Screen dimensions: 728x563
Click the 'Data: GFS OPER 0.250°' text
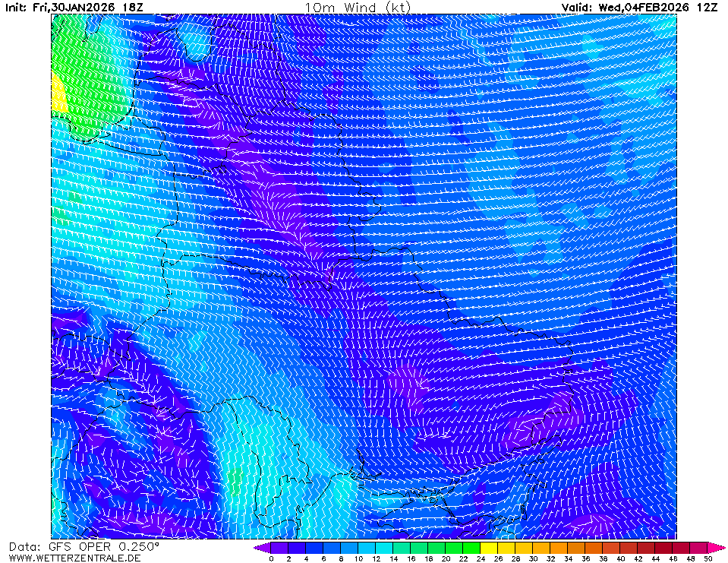tap(84, 546)
